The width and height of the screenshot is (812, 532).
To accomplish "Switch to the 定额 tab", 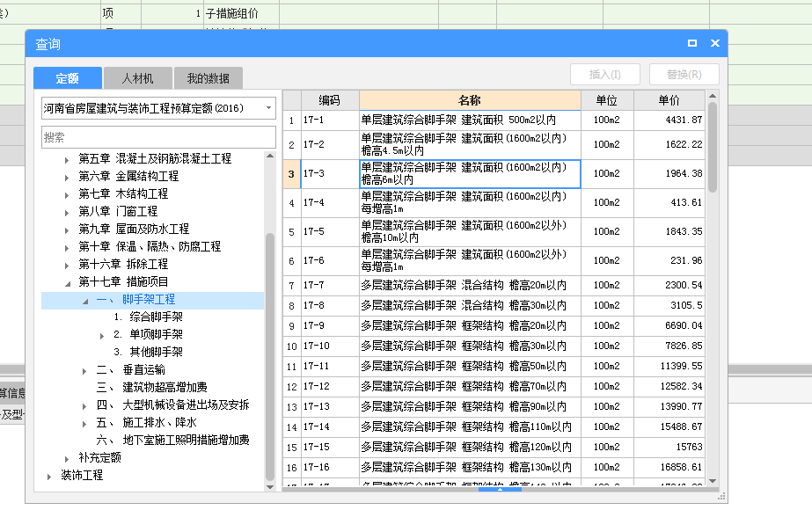I will pyautogui.click(x=68, y=78).
